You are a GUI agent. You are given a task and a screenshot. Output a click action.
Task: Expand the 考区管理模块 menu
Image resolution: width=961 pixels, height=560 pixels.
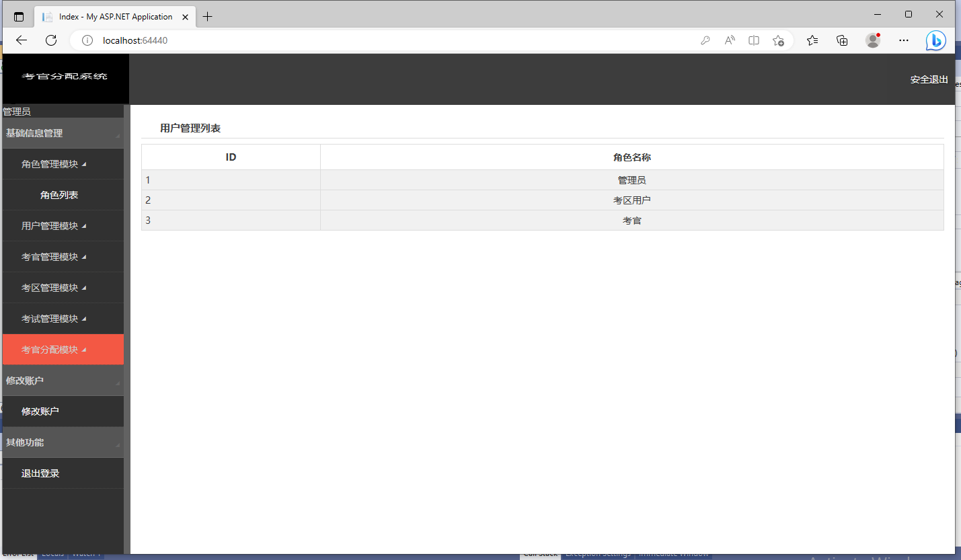tap(63, 288)
